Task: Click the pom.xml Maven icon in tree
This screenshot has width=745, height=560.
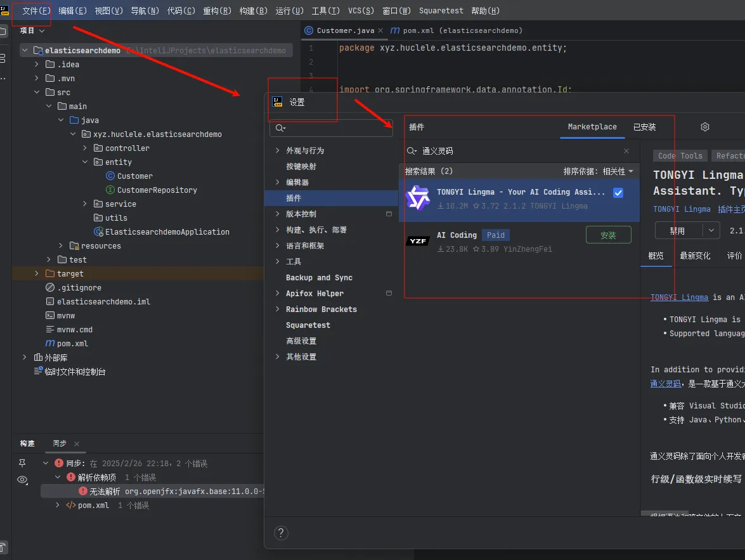Action: pos(50,343)
